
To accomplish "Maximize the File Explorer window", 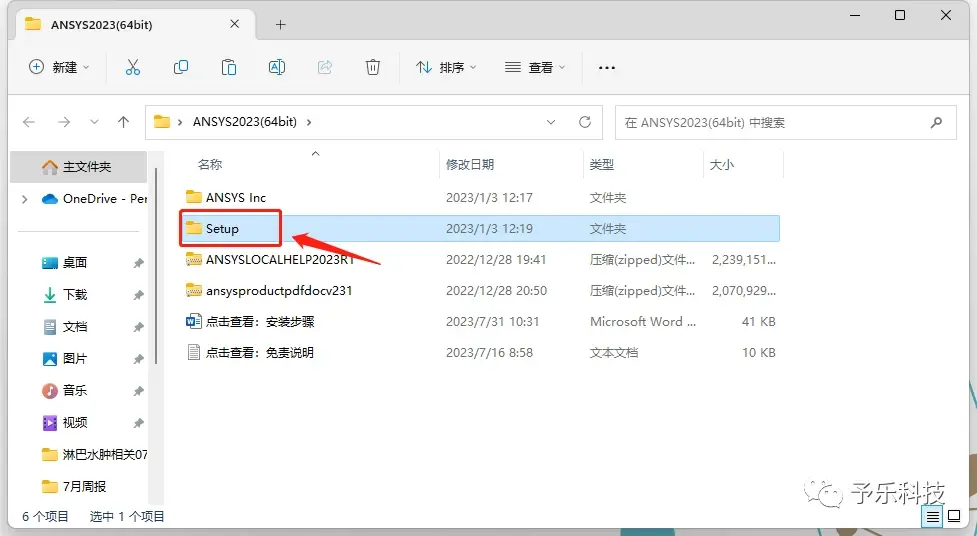I will [x=900, y=15].
